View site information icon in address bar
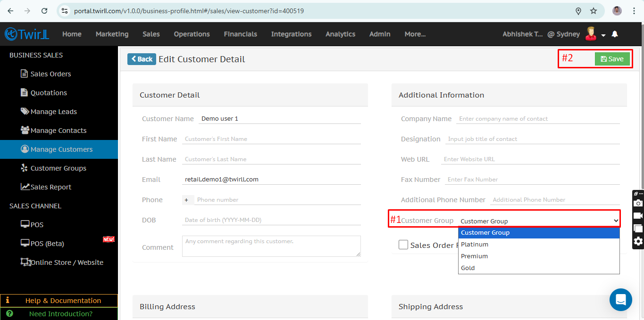 65,11
